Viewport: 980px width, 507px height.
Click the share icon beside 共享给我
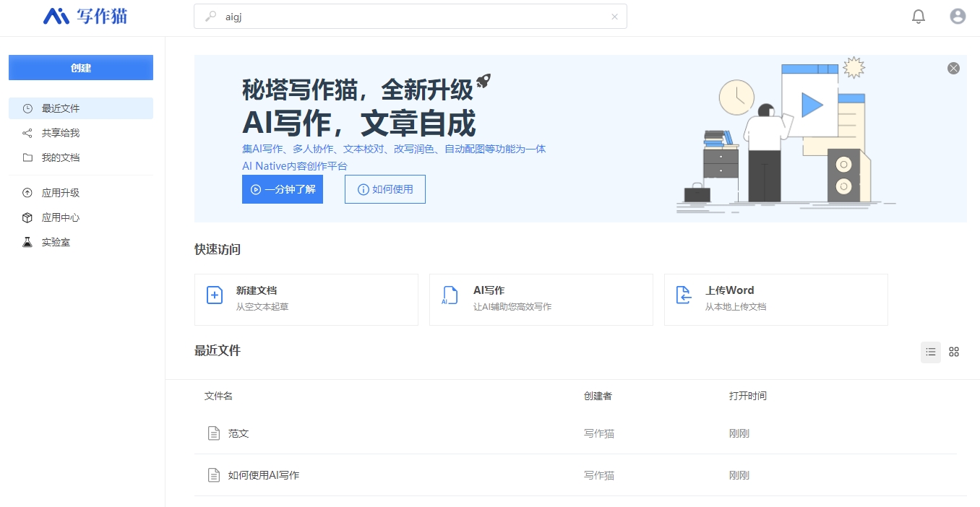point(27,133)
